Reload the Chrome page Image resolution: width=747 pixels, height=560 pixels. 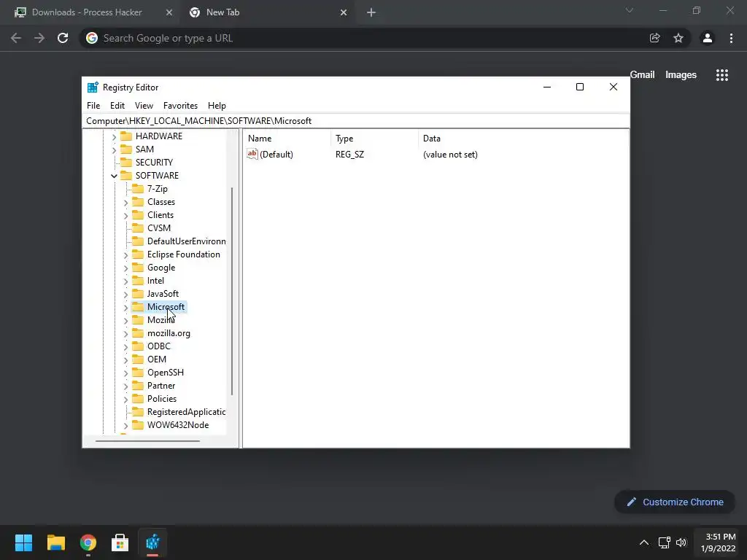coord(63,38)
